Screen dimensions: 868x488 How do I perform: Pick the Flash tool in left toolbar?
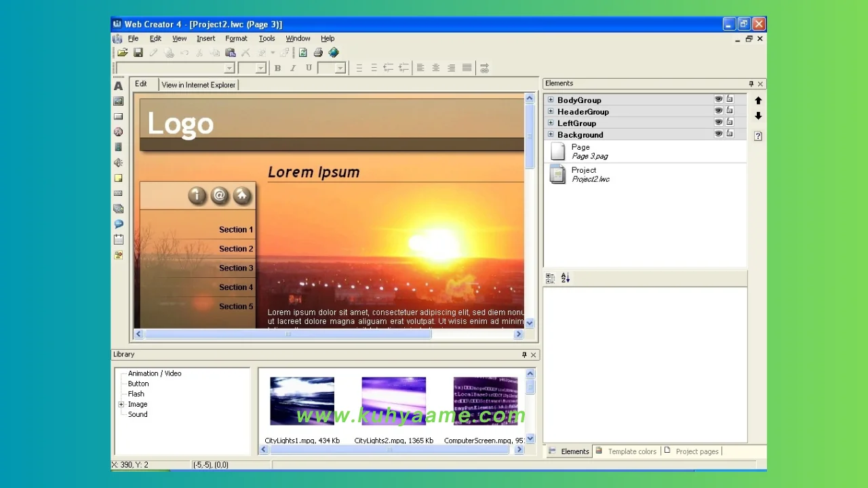click(x=119, y=132)
